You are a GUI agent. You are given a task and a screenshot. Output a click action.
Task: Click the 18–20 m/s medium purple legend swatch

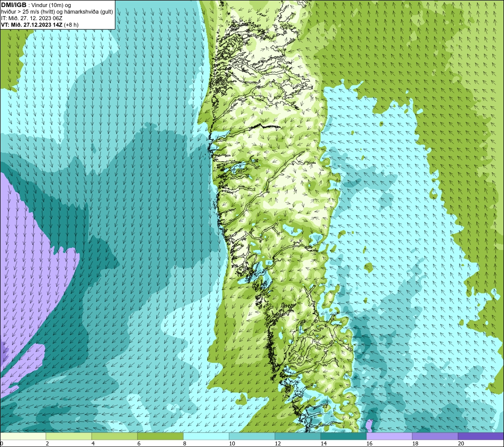point(435,436)
